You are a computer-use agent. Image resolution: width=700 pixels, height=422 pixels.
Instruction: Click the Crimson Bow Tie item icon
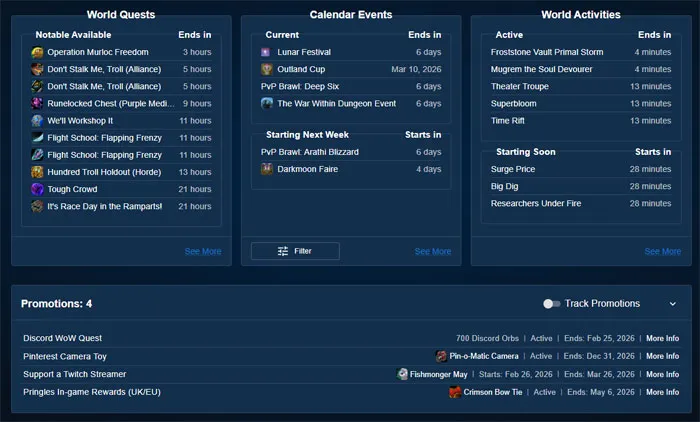(x=455, y=392)
